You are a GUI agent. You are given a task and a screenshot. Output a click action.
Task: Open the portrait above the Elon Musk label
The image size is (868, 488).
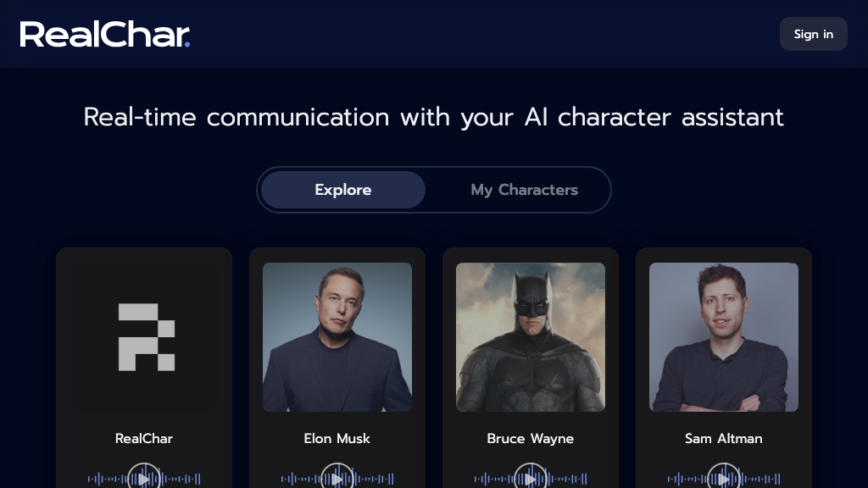tap(337, 337)
